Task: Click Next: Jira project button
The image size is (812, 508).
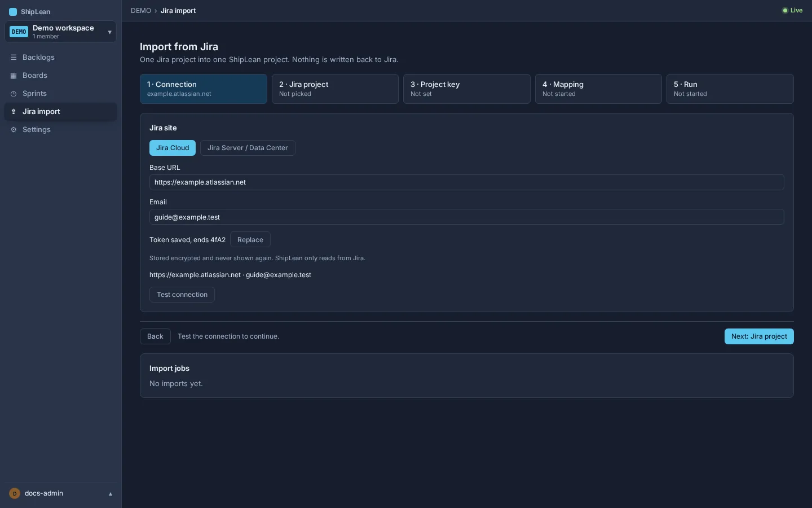Action: coord(759,336)
